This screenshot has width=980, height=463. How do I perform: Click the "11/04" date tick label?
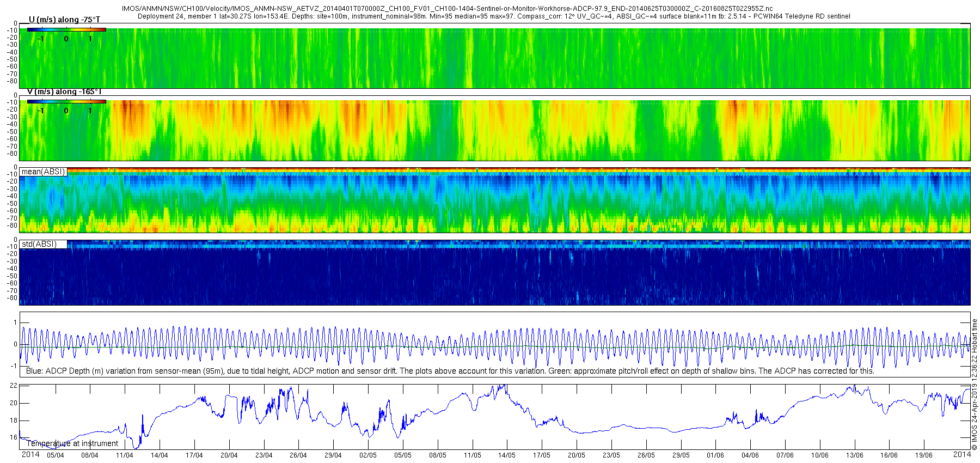pos(125,455)
